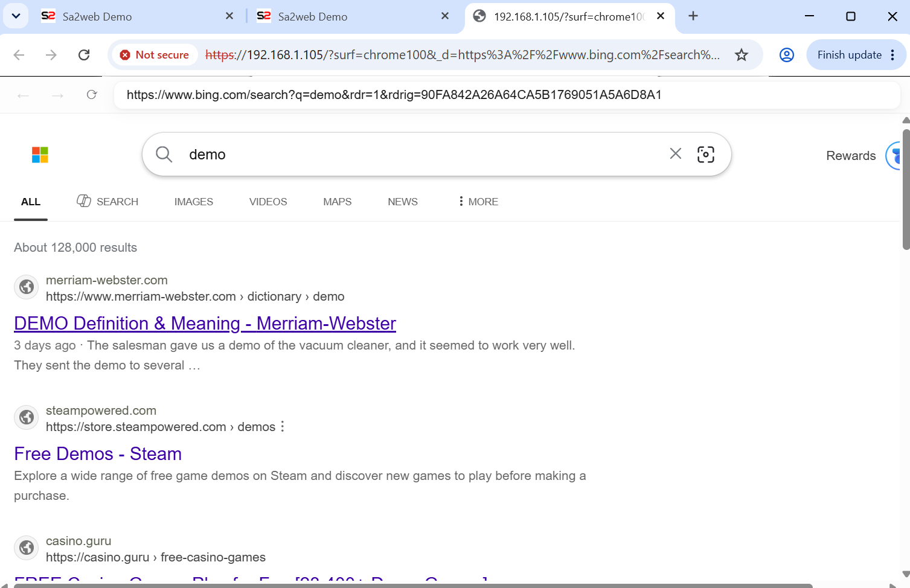Click the inner page reload icon
Screen dimensions: 910x588
[x=92, y=95]
